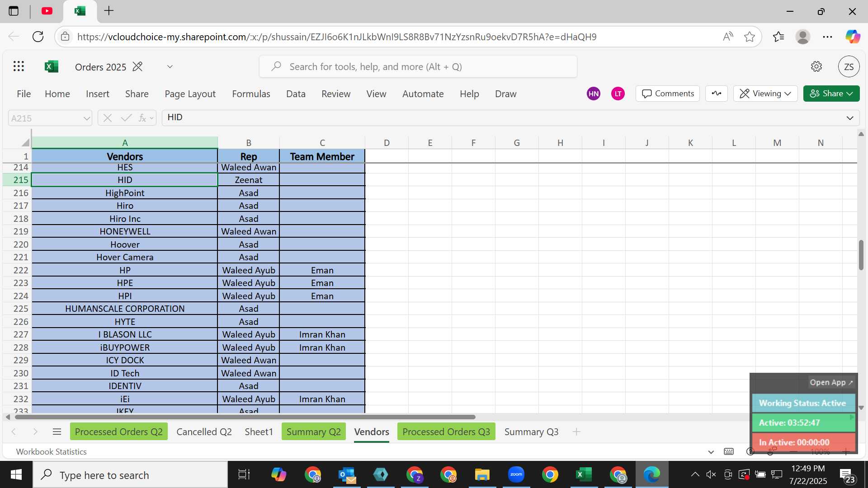Viewport: 868px width, 488px height.
Task: Click the Zeenat rep cell
Action: click(249, 180)
